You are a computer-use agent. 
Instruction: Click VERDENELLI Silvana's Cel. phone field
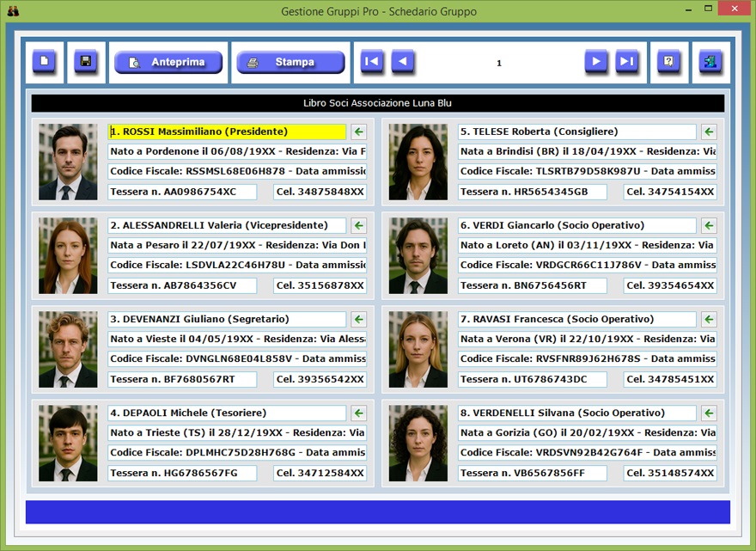(670, 473)
